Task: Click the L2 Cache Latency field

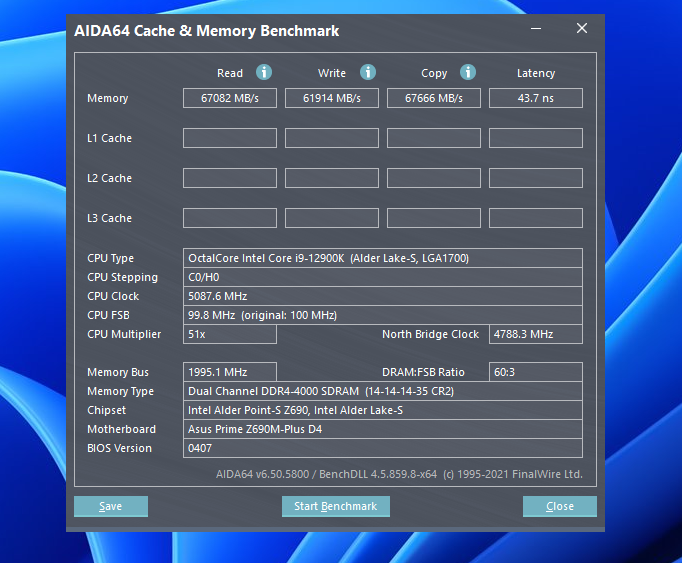Action: 536,178
